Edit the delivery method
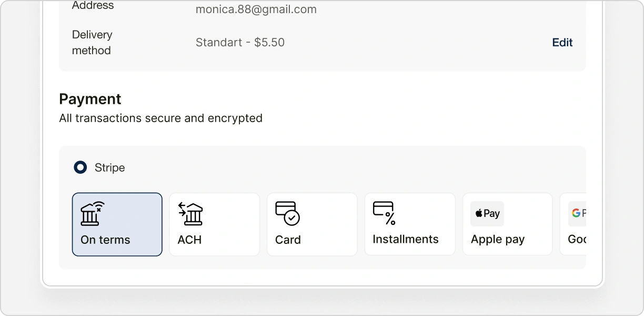This screenshot has width=644, height=316. (562, 43)
